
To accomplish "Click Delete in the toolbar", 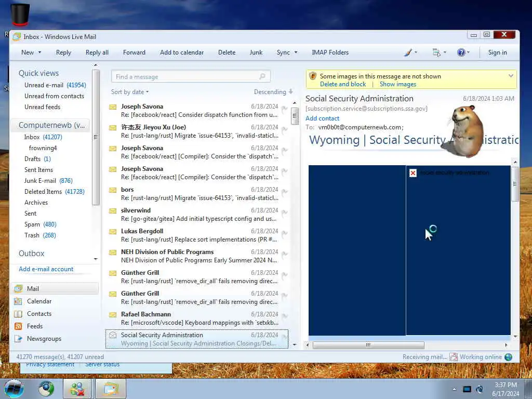I will 227,52.
